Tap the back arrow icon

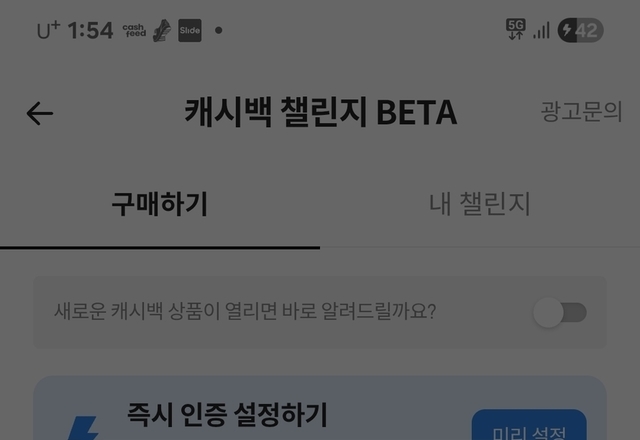40,113
